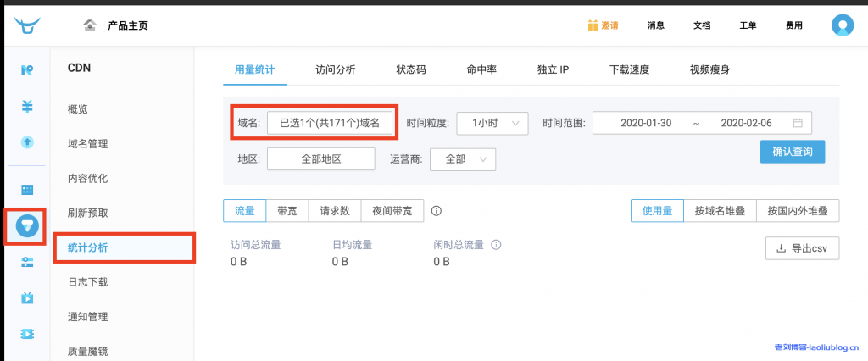
Task: Toggle view to 按域名堆叠
Action: point(720,211)
